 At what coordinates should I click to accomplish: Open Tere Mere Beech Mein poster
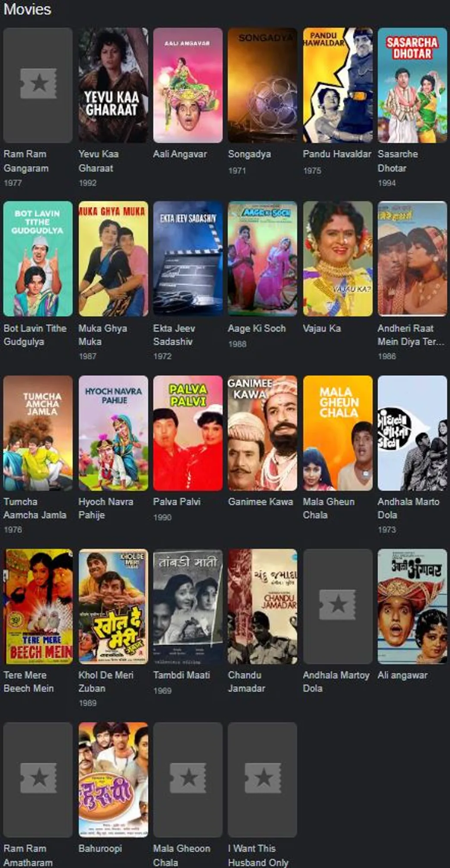(x=38, y=606)
